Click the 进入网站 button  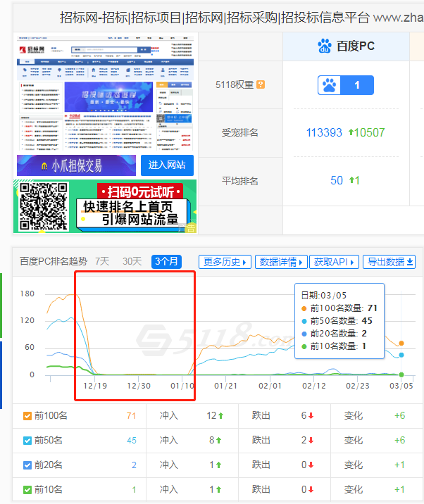(167, 165)
